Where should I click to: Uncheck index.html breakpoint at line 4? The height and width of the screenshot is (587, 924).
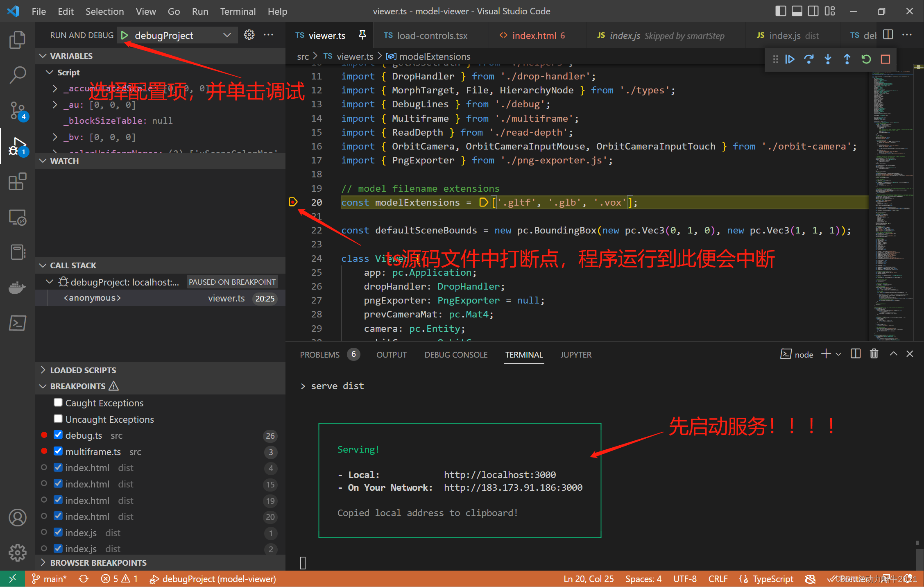58,467
